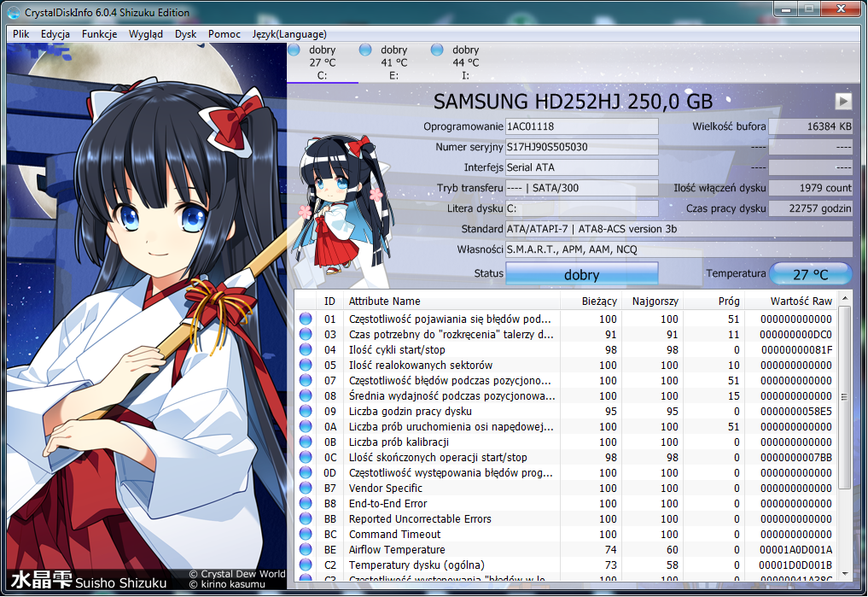
Task: Click the Attribute Name column header
Action: [x=451, y=301]
